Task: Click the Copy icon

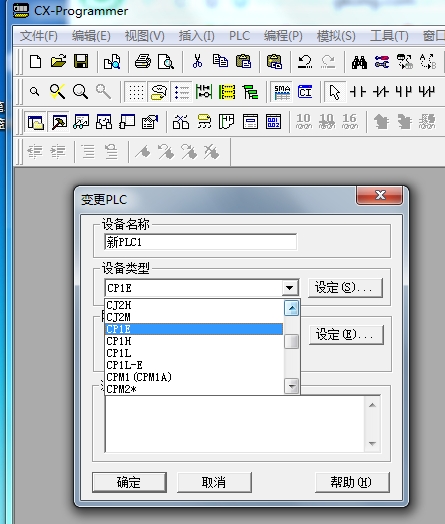Action: tap(220, 62)
